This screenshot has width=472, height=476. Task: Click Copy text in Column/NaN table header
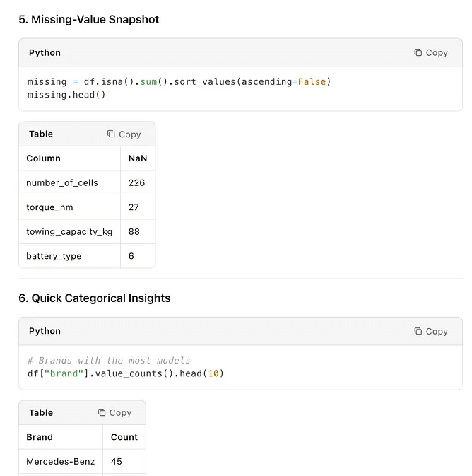tap(129, 134)
